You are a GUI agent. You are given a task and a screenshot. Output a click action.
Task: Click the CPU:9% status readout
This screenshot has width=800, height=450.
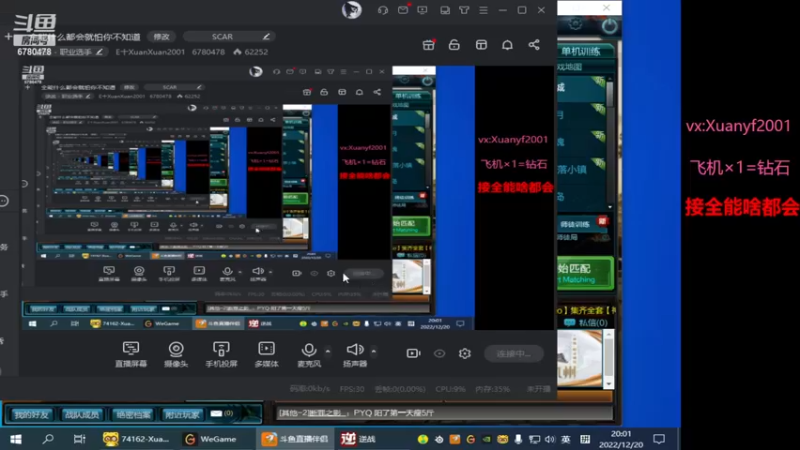click(450, 389)
